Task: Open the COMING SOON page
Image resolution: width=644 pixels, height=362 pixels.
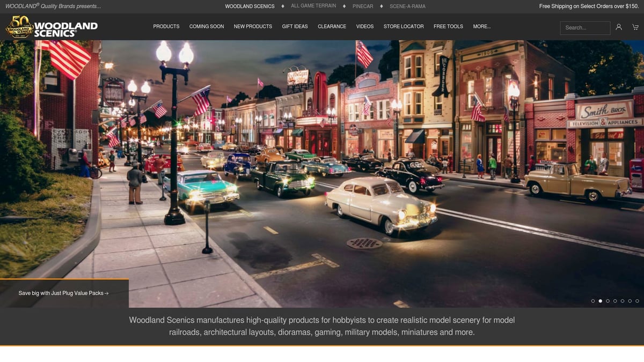Action: [x=207, y=26]
